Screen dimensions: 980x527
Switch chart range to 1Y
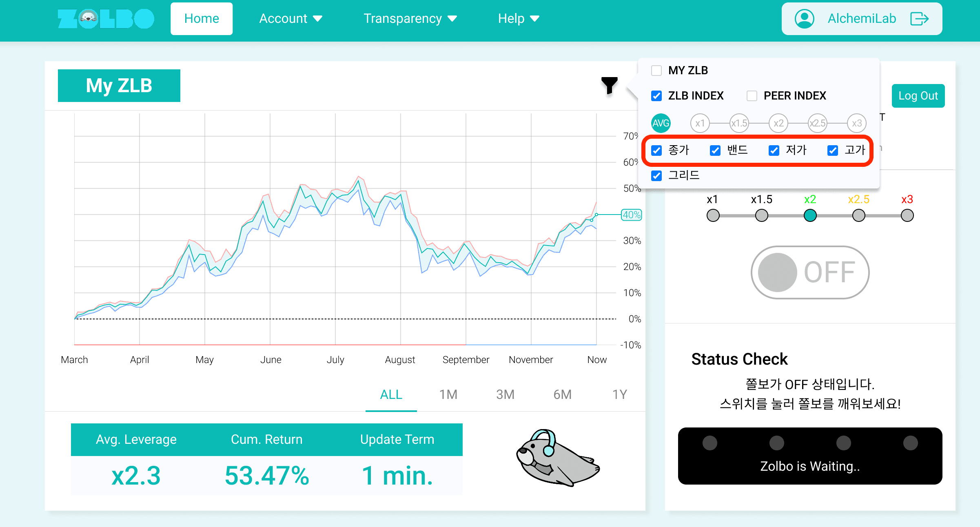(619, 395)
